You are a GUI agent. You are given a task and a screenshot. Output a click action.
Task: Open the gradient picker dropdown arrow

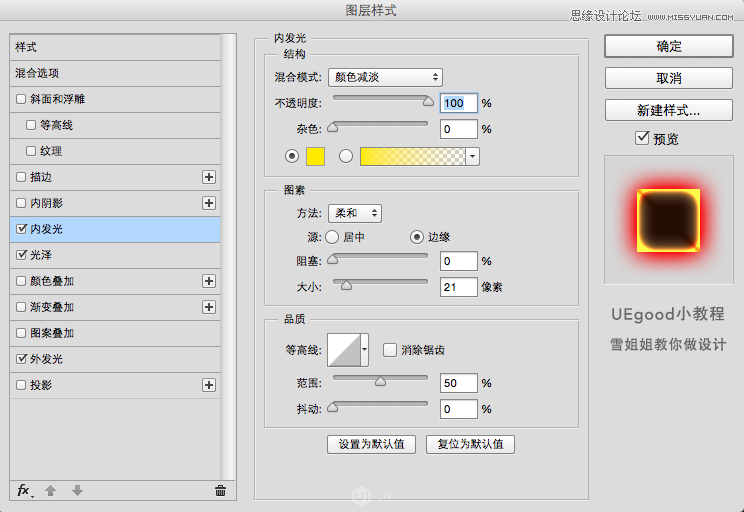473,157
